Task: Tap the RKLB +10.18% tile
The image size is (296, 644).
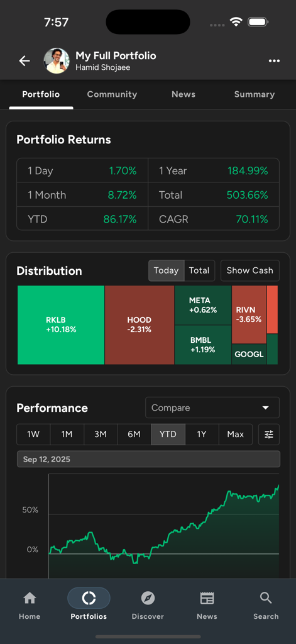Action: (x=61, y=325)
